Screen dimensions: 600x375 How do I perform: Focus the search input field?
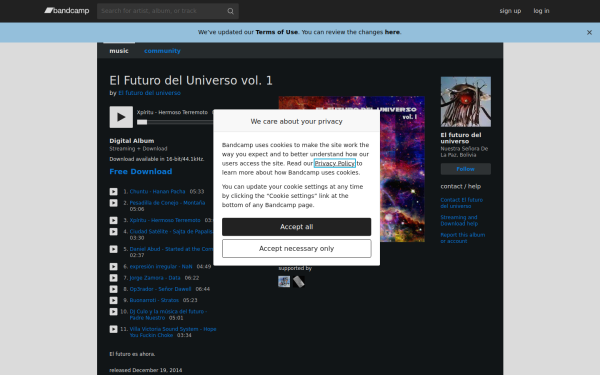(x=163, y=11)
